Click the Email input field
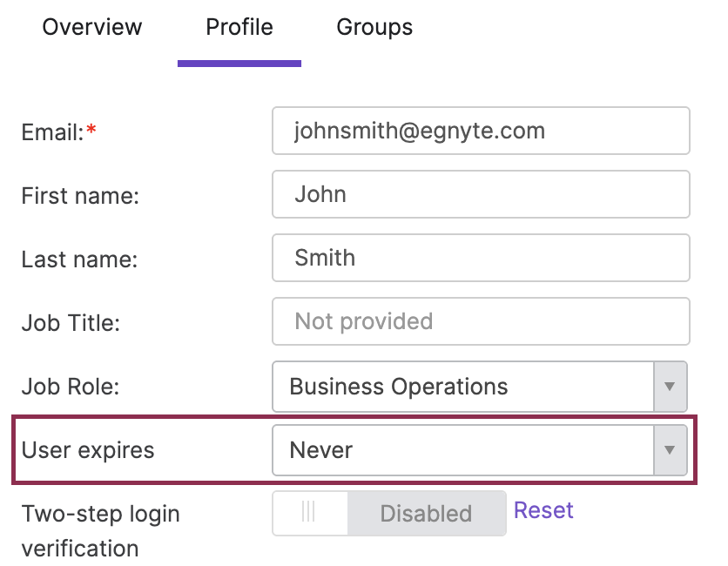Viewport: 728px width, 566px height. click(x=480, y=131)
